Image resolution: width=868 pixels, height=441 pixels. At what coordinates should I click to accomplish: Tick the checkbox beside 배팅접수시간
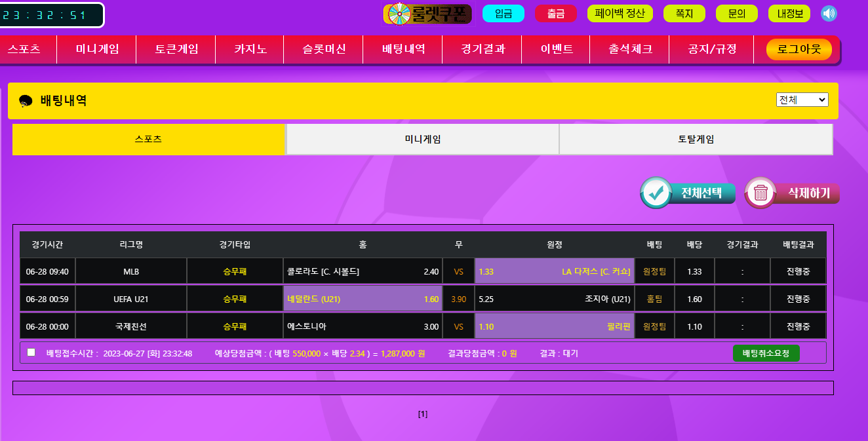[31, 353]
